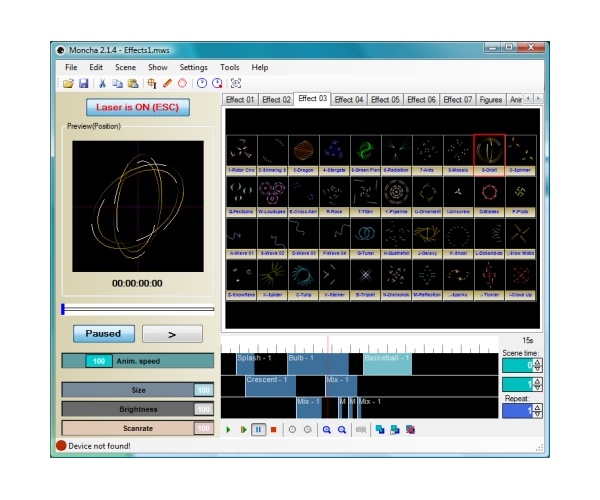Click the red-crossed squares timeline icon

tap(410, 430)
